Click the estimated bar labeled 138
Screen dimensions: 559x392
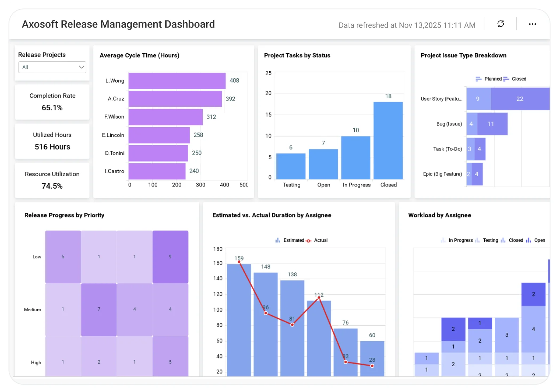(x=292, y=328)
